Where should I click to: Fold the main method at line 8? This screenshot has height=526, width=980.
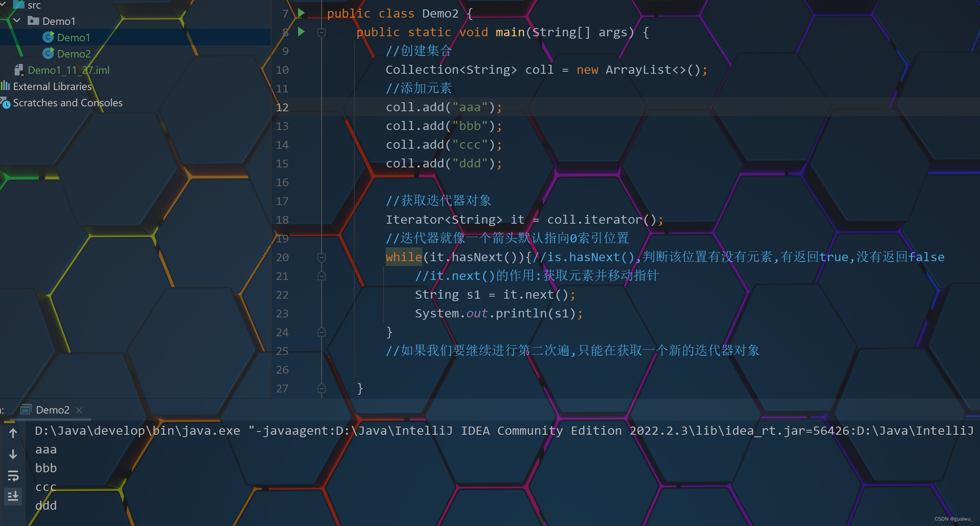pyautogui.click(x=322, y=32)
